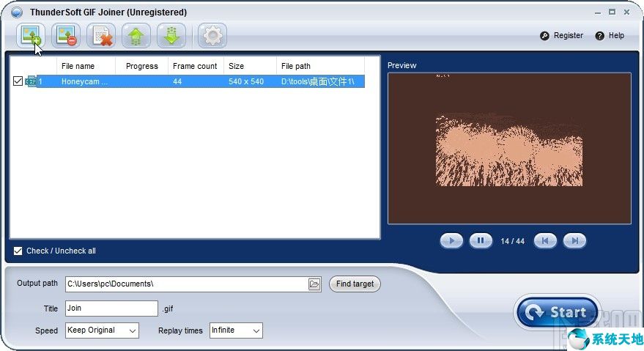
Task: Click the Add GIF file toolbar icon
Action: (x=31, y=35)
